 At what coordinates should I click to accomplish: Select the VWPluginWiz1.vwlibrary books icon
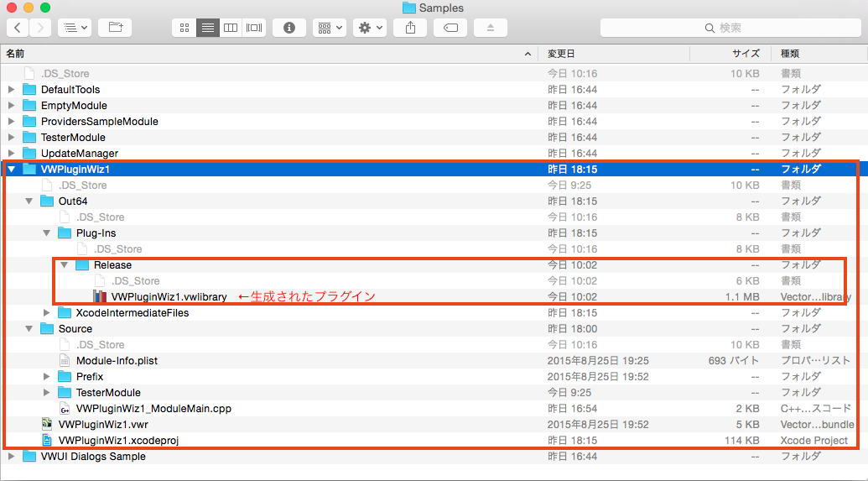click(x=100, y=297)
